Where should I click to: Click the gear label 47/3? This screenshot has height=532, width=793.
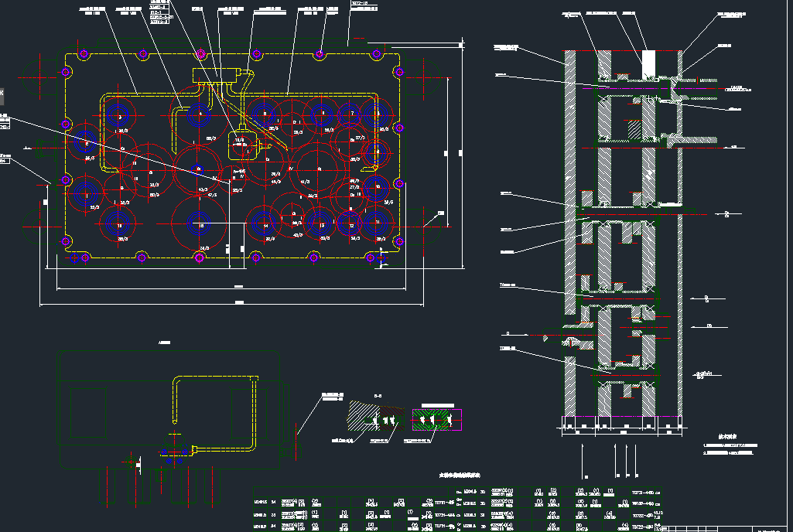coord(212,195)
